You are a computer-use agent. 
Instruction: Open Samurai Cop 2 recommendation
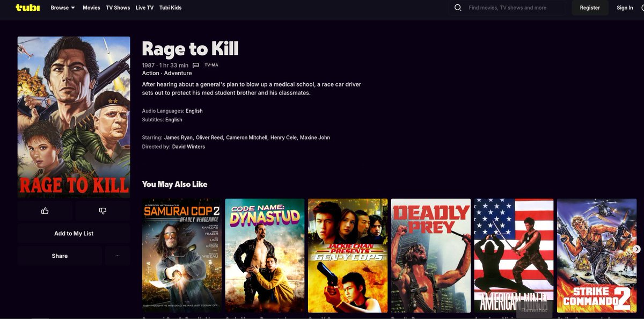182,256
